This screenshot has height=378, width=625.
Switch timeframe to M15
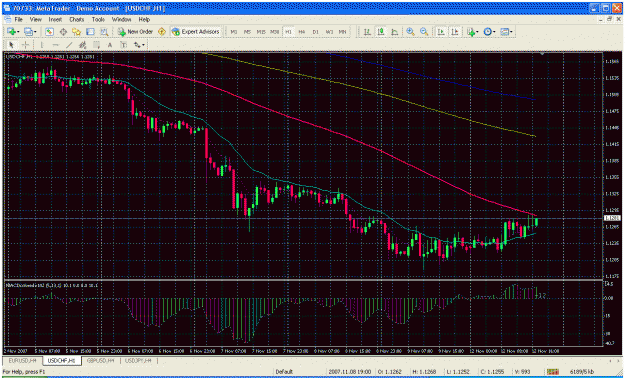point(261,32)
